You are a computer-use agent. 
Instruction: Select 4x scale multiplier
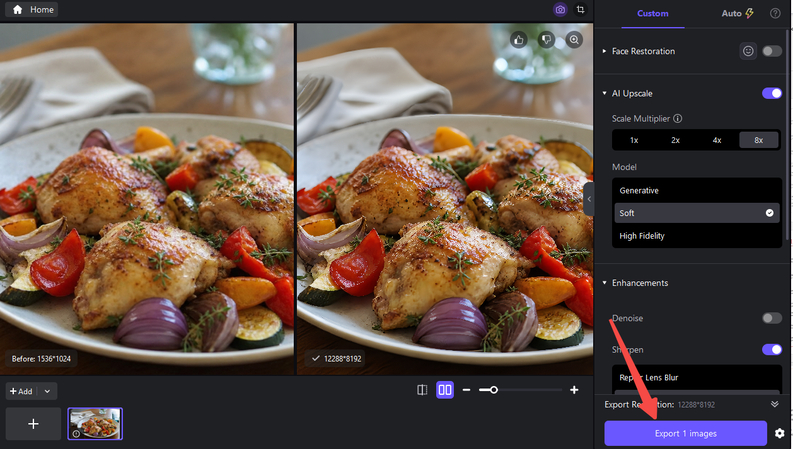coord(717,140)
